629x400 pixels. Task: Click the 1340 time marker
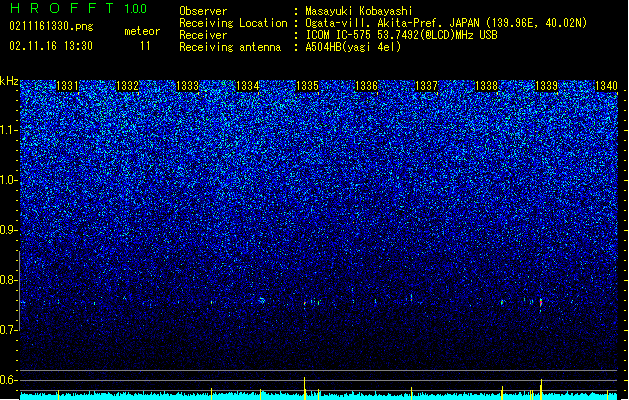pos(606,86)
